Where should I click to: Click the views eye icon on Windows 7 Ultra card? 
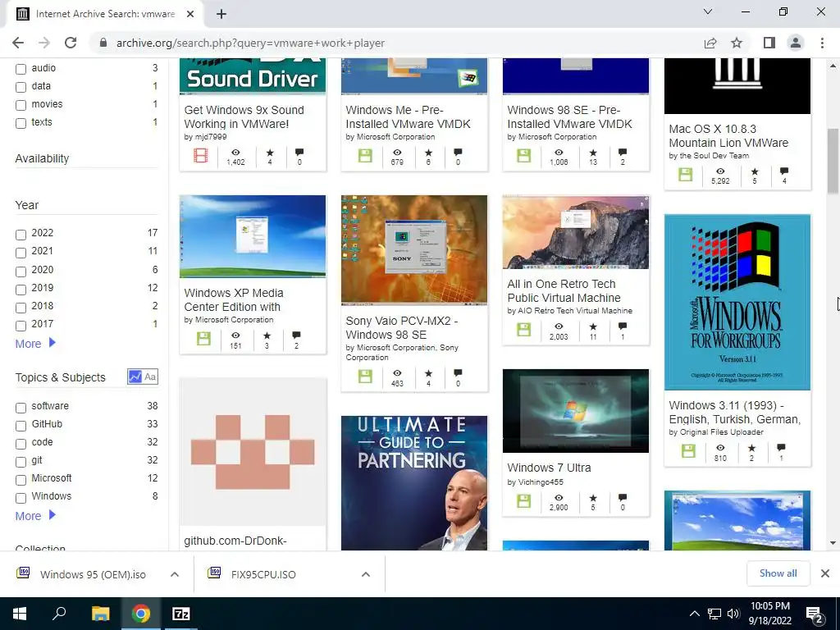[x=559, y=498]
